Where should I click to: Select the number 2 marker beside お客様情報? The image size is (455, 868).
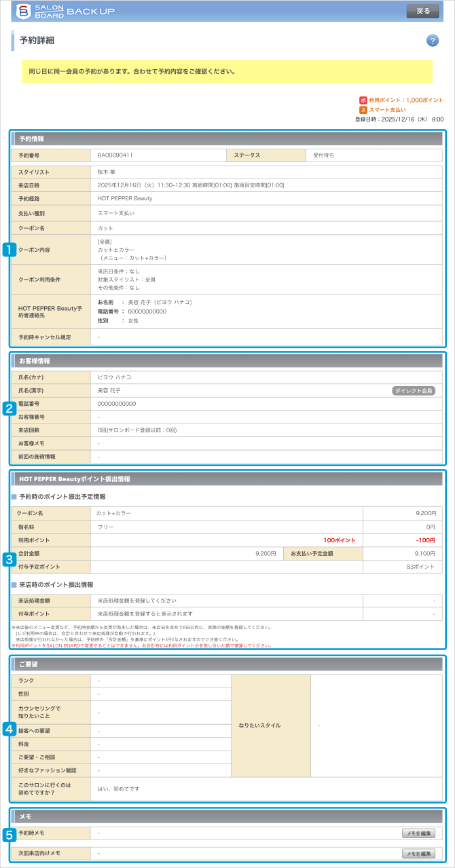tap(9, 408)
